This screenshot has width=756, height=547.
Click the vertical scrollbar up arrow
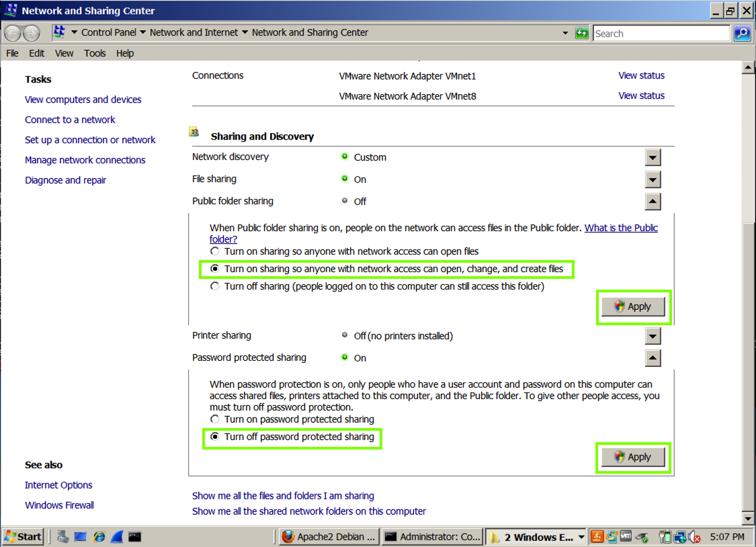748,67
